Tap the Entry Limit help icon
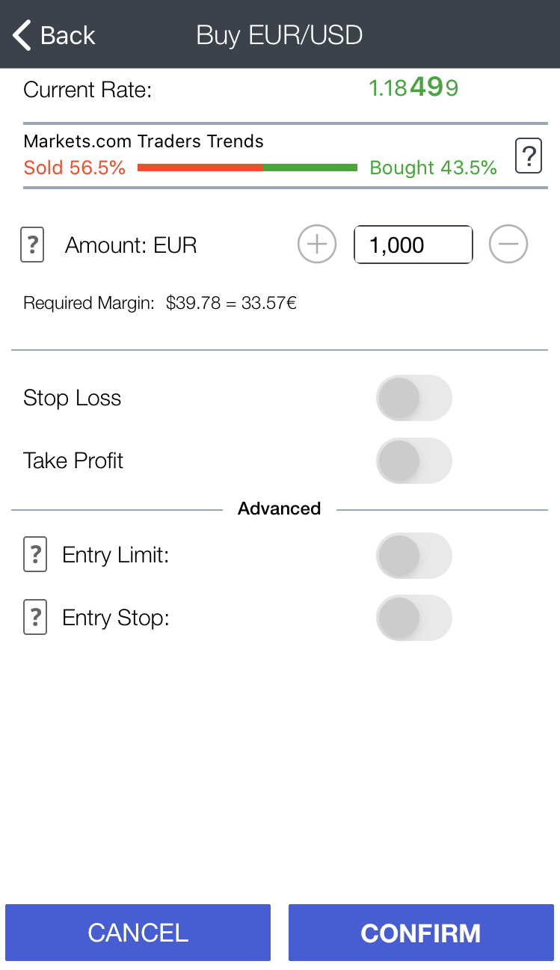Image resolution: width=560 pixels, height=970 pixels. point(35,555)
